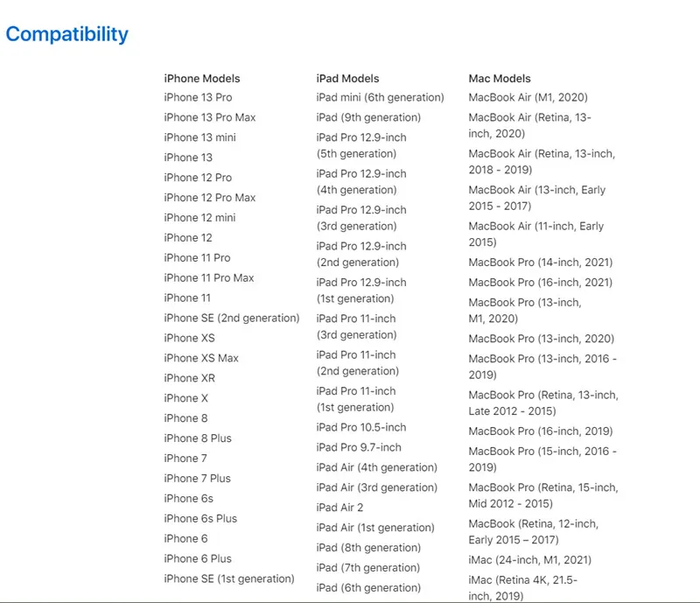700x603 pixels.
Task: Select MacBook Pro (16-inch, 2019)
Action: pyautogui.click(x=541, y=431)
